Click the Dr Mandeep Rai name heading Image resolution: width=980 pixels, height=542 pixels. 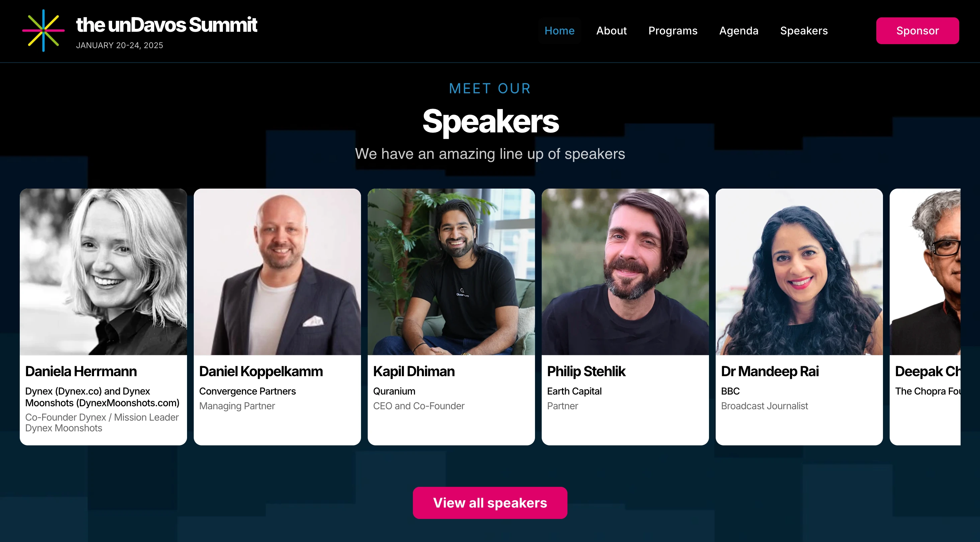click(x=770, y=371)
